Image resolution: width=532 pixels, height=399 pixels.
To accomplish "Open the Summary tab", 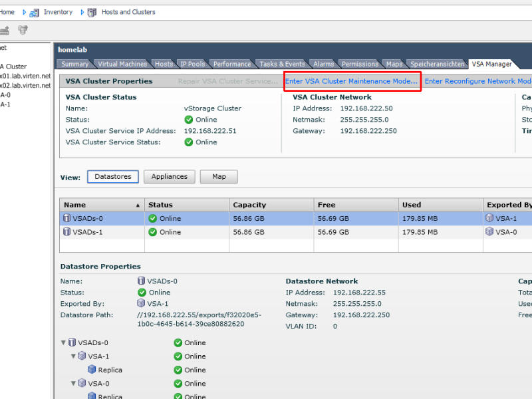I will [x=74, y=64].
